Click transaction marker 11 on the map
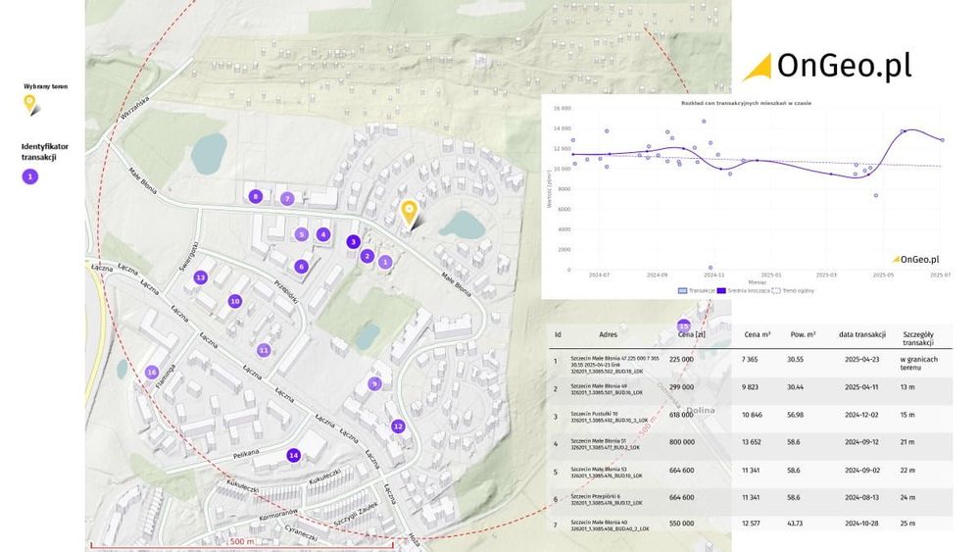The image size is (980, 552). point(264,350)
